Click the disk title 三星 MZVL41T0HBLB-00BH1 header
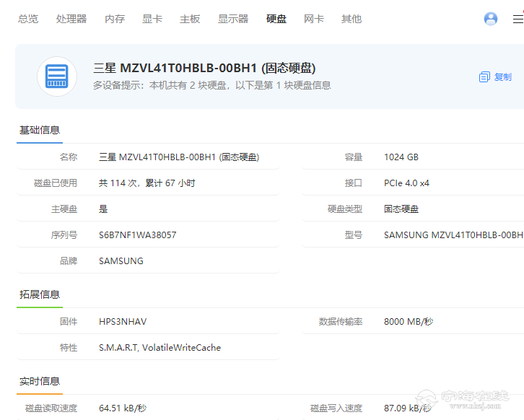 coord(204,68)
